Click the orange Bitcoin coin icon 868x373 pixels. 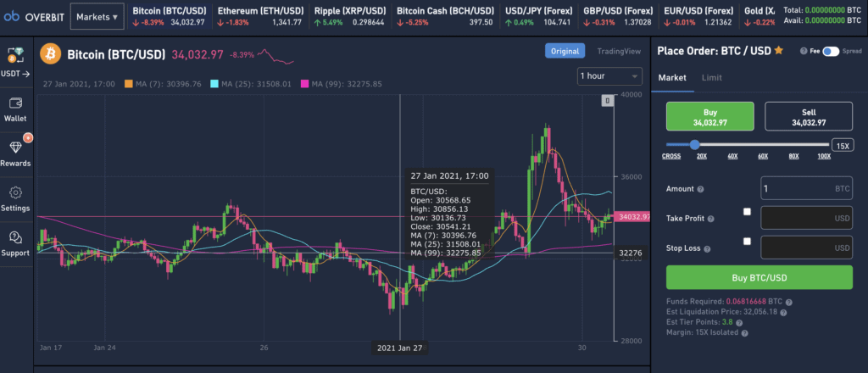click(50, 54)
